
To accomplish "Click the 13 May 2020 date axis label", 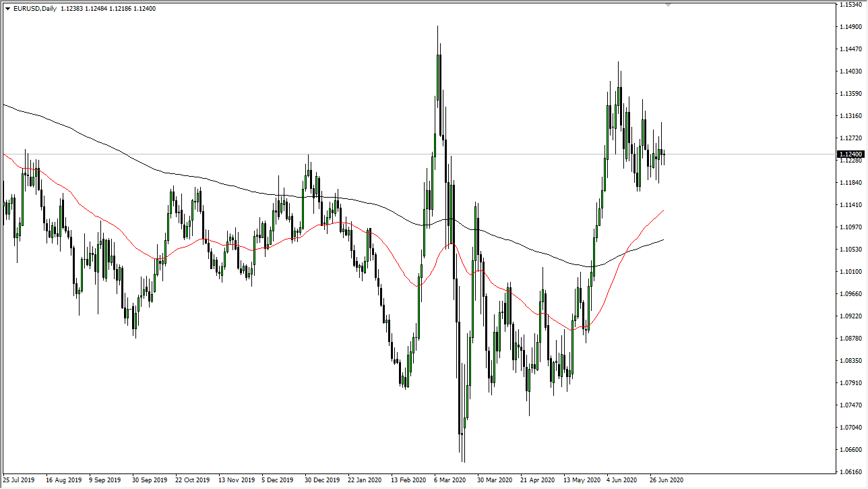I will (x=581, y=480).
